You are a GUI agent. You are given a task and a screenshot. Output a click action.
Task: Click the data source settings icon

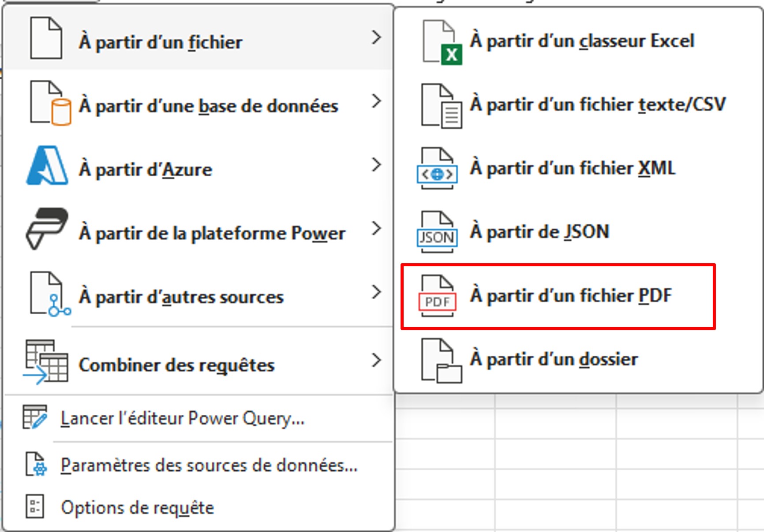pos(36,464)
